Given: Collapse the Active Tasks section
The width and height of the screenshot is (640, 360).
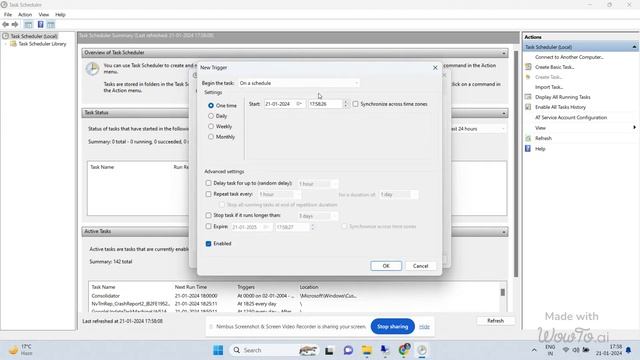Looking at the screenshot, I should (504, 232).
